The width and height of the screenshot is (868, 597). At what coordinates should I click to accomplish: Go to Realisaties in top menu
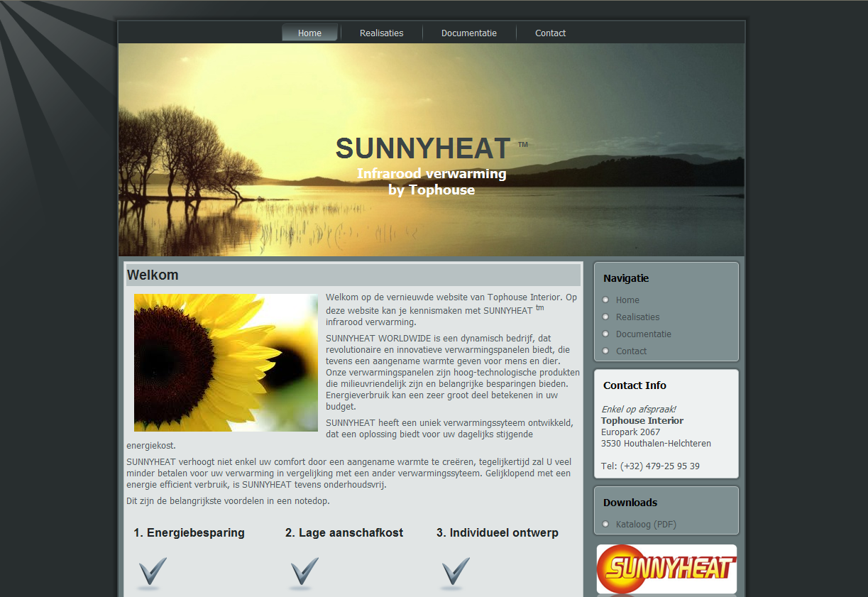pos(381,33)
